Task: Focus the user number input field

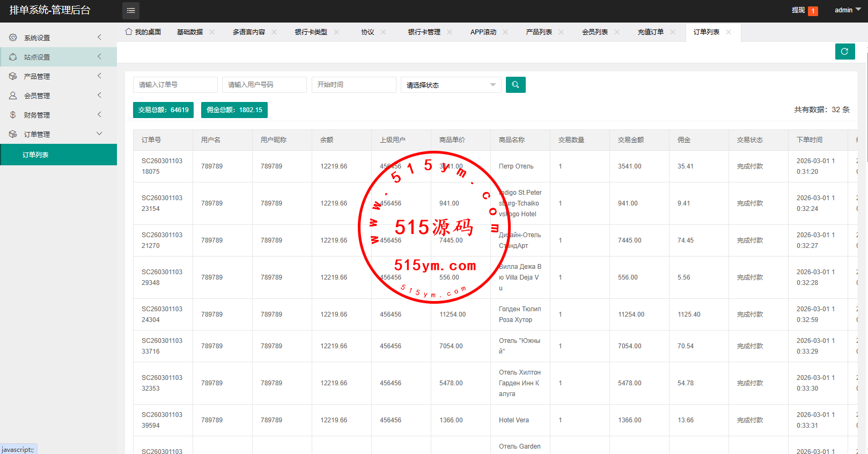Action: (264, 85)
